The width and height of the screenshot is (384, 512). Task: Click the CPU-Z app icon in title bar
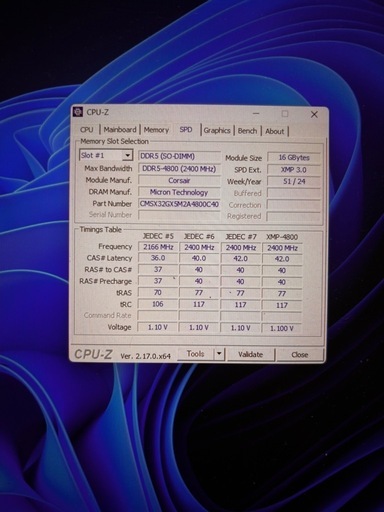[x=78, y=112]
